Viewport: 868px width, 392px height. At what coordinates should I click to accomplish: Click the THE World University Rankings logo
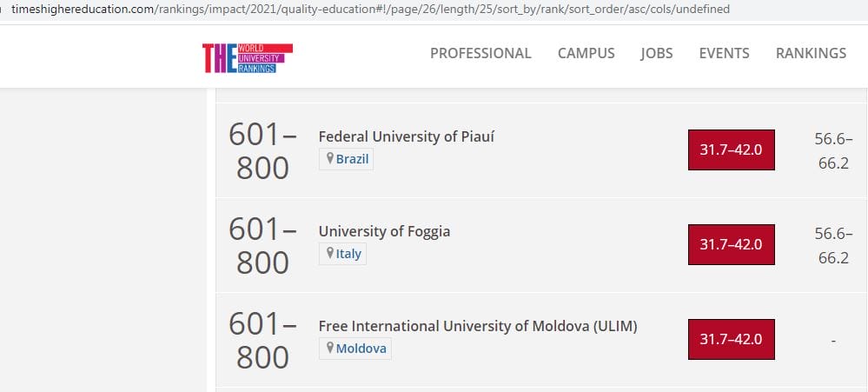(246, 56)
